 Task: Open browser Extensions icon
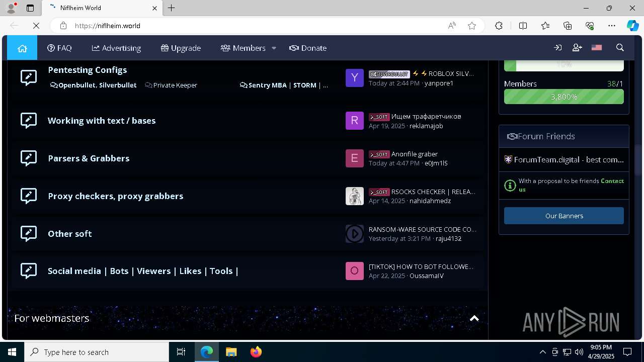(499, 26)
